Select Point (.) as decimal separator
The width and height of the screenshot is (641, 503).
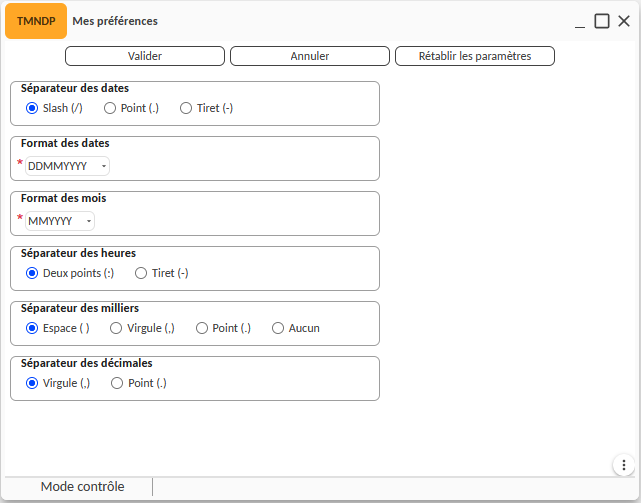pos(118,383)
